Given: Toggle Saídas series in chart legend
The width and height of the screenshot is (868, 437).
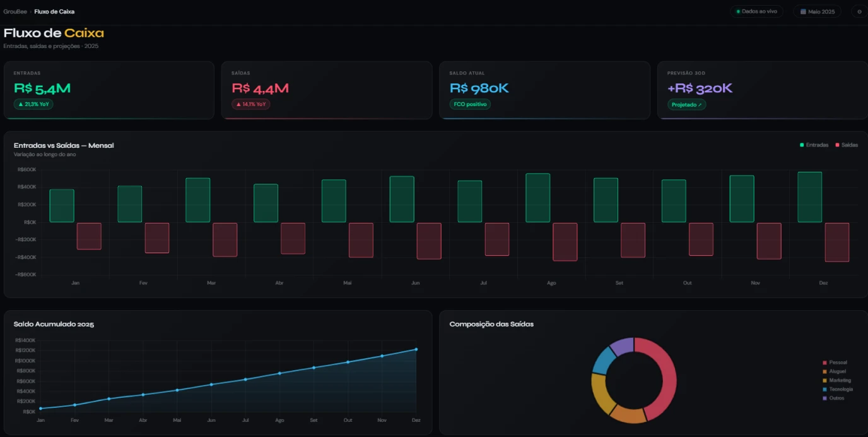Looking at the screenshot, I should 847,145.
